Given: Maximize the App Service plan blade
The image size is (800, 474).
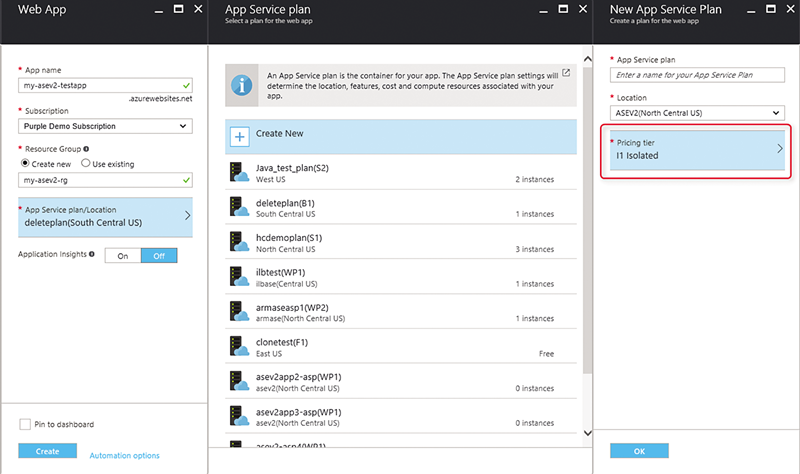Looking at the screenshot, I should point(563,9).
